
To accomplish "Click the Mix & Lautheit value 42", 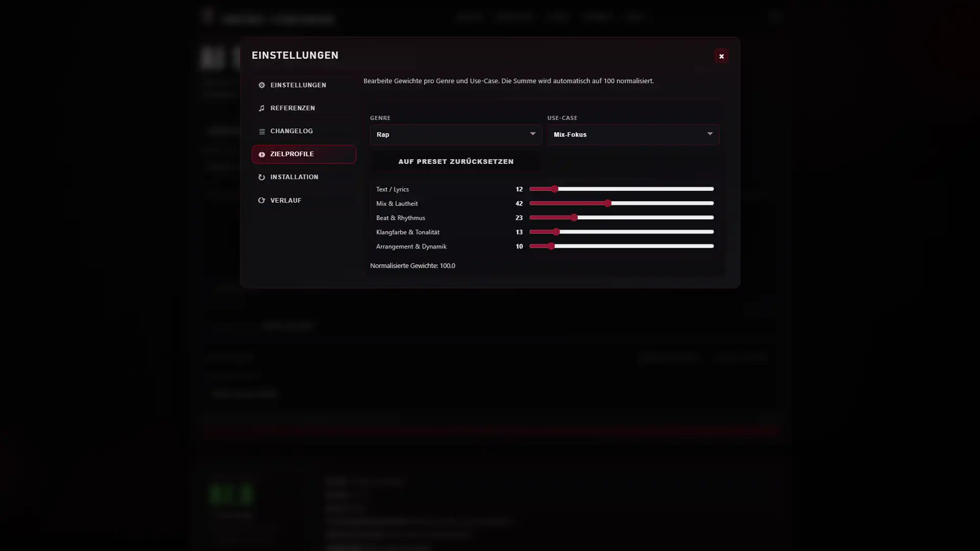I will coord(519,204).
